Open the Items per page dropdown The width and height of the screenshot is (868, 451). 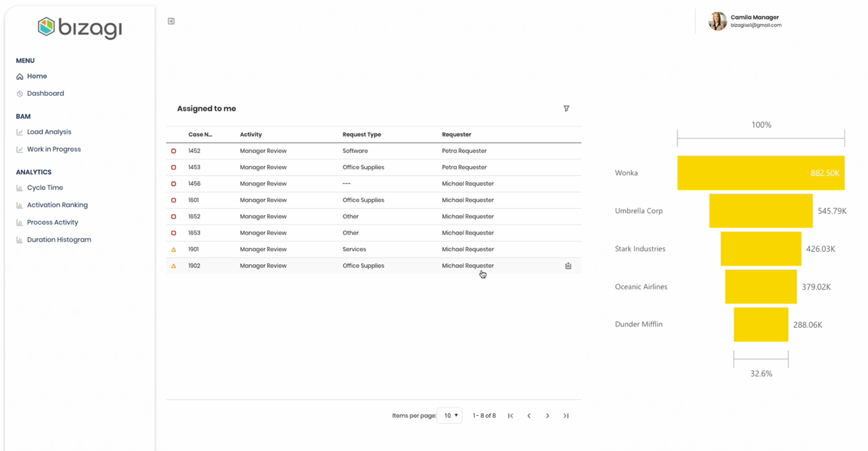point(449,416)
